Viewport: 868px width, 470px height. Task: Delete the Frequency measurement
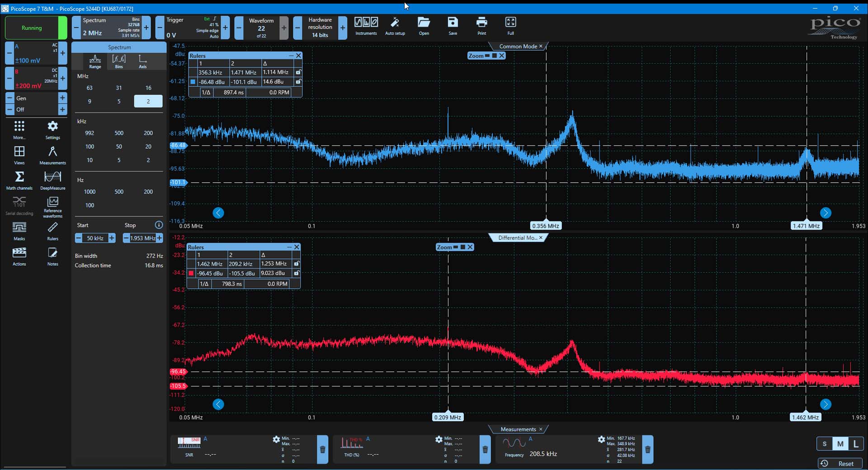pyautogui.click(x=647, y=449)
